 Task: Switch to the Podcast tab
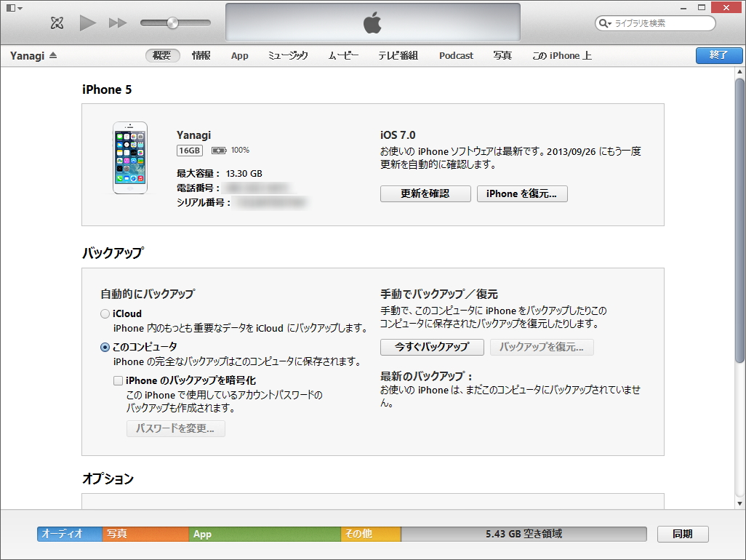[x=455, y=55]
